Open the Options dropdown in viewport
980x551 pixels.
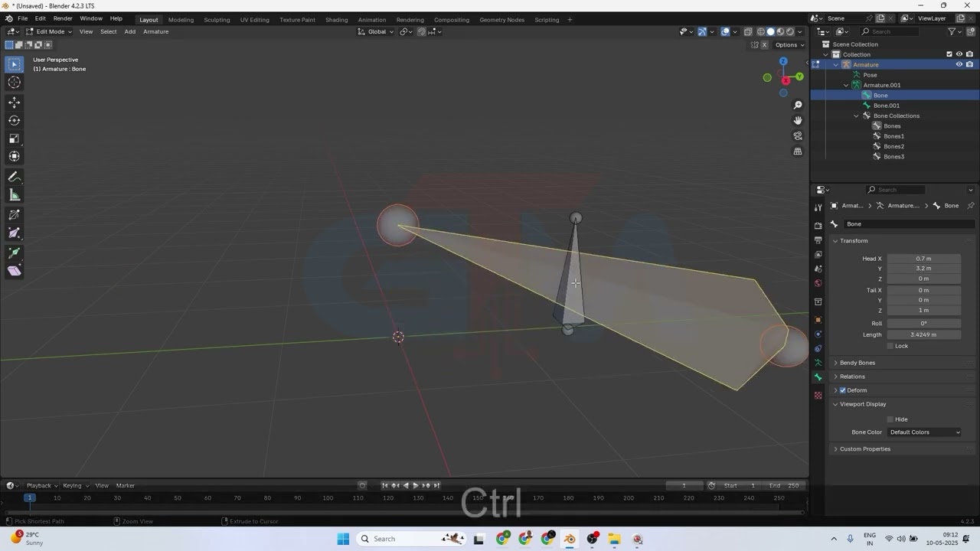click(789, 45)
